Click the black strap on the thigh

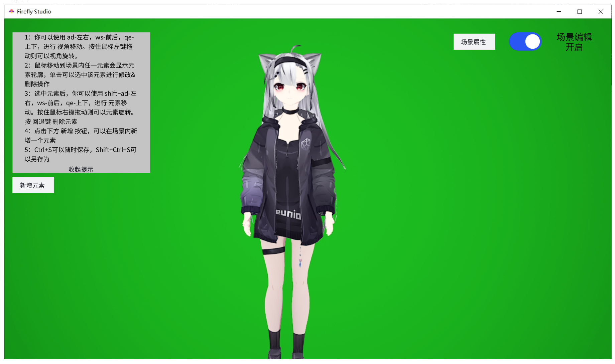click(273, 251)
